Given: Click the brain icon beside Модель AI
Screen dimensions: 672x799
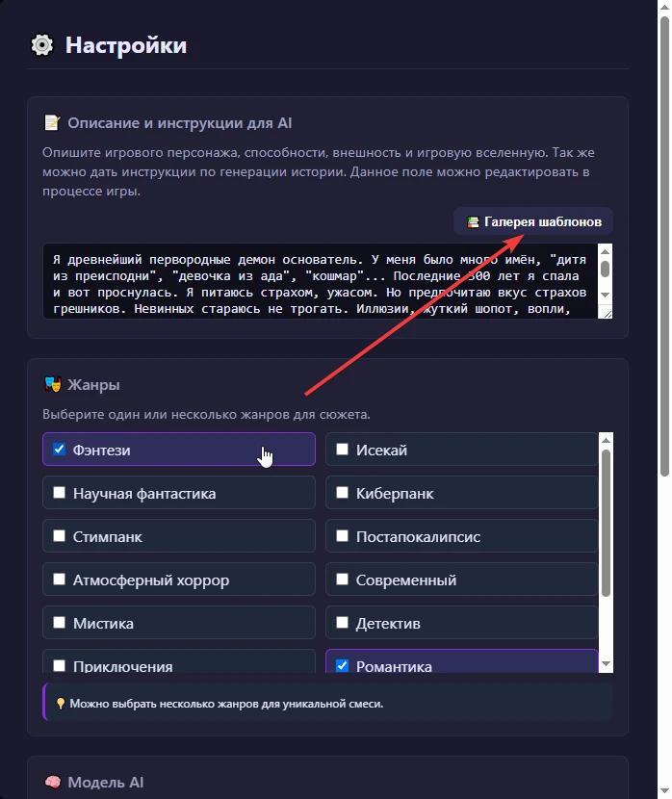Looking at the screenshot, I should pyautogui.click(x=53, y=782).
